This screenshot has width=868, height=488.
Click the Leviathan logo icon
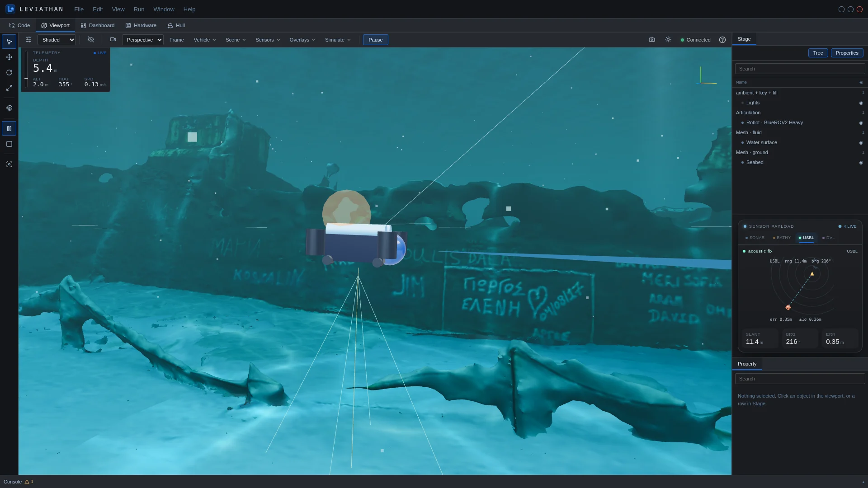pos(10,9)
